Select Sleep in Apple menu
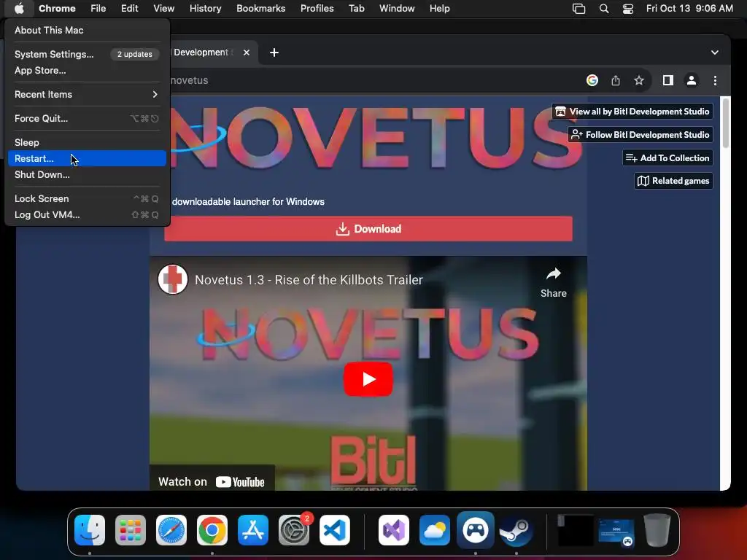Image resolution: width=747 pixels, height=560 pixels. [x=87, y=142]
